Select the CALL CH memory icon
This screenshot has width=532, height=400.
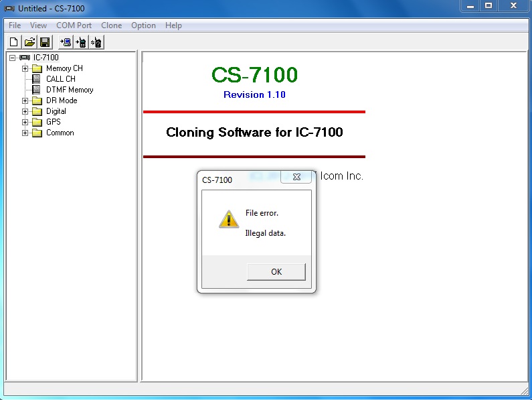(37, 79)
